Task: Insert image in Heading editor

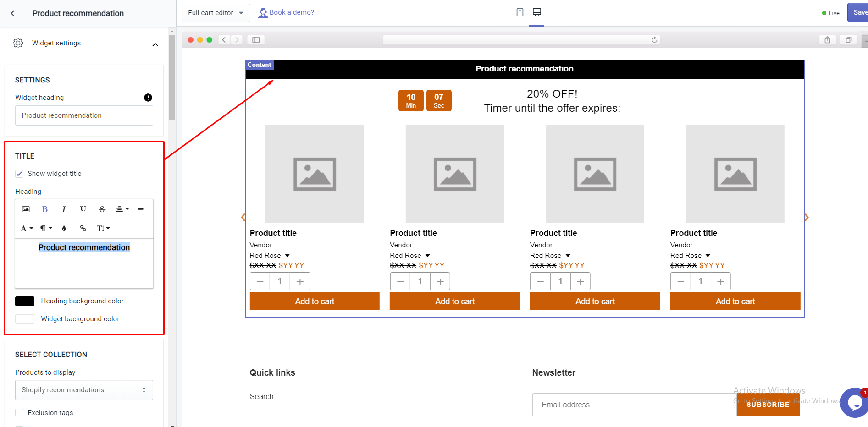Action: tap(26, 209)
